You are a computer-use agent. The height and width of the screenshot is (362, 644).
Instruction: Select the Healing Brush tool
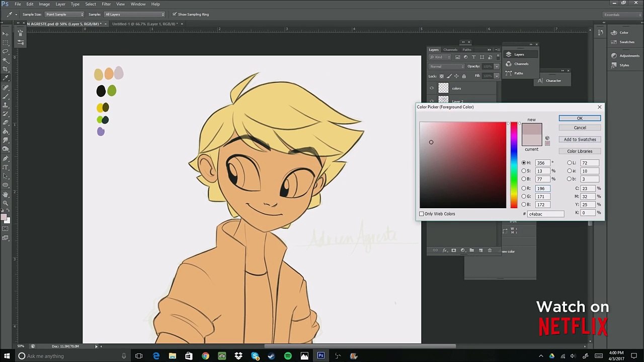[x=5, y=87]
